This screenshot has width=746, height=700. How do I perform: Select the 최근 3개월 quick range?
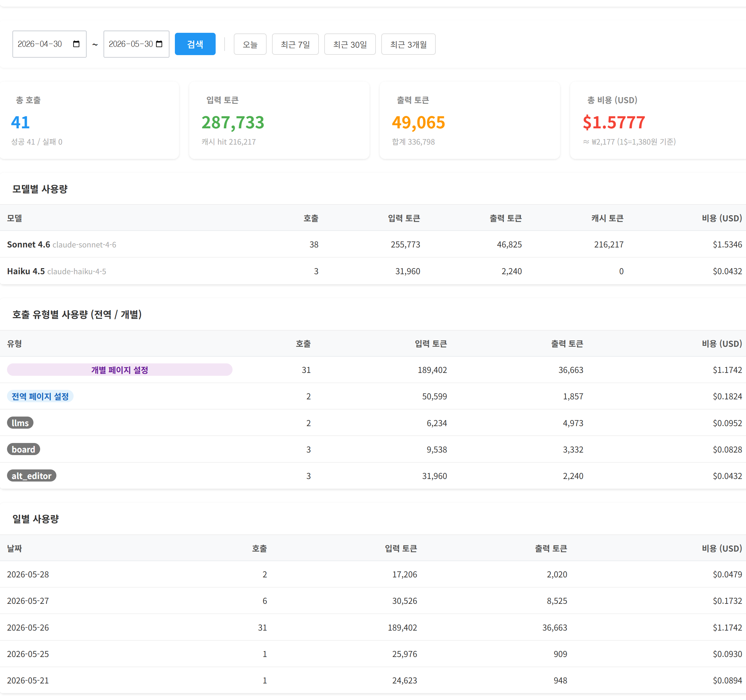(408, 44)
